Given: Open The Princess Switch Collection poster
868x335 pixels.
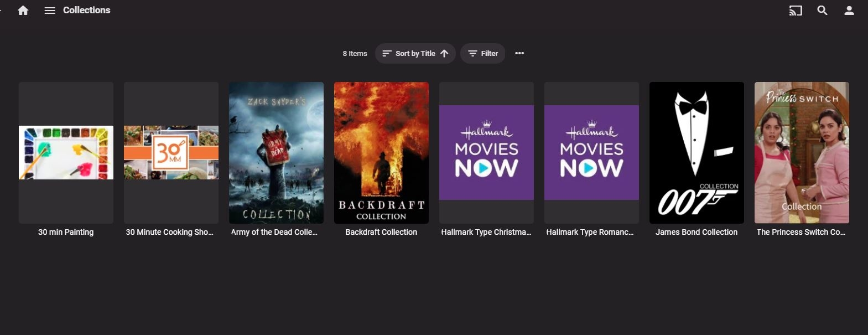Looking at the screenshot, I should (x=802, y=153).
